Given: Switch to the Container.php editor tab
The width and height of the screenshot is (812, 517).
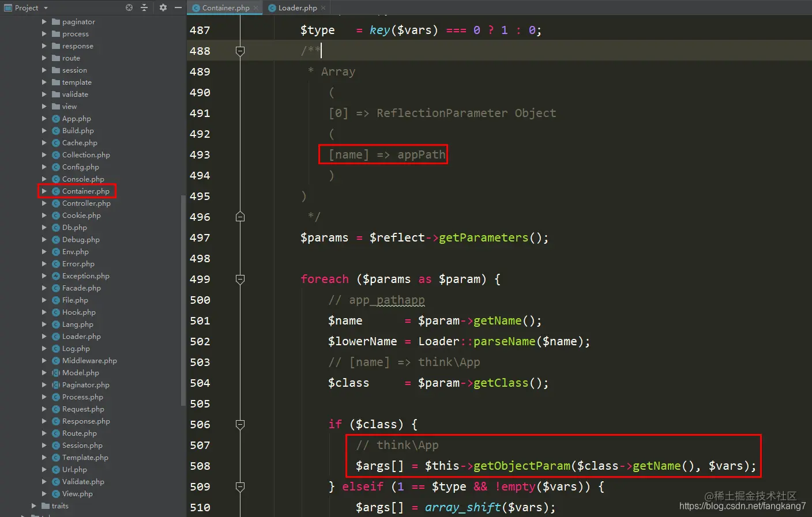Looking at the screenshot, I should pyautogui.click(x=225, y=7).
